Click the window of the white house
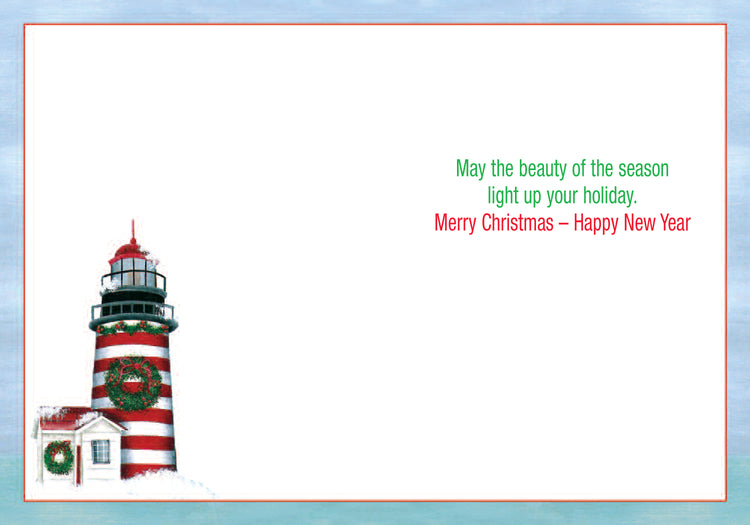The width and height of the screenshot is (750, 525). click(101, 451)
